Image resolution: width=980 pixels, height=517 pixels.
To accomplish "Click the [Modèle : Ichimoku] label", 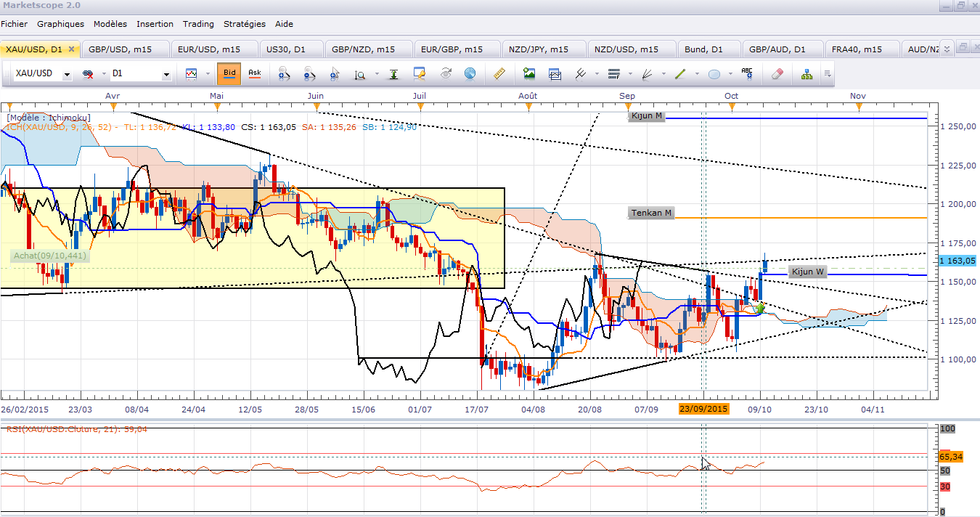I will coord(49,117).
